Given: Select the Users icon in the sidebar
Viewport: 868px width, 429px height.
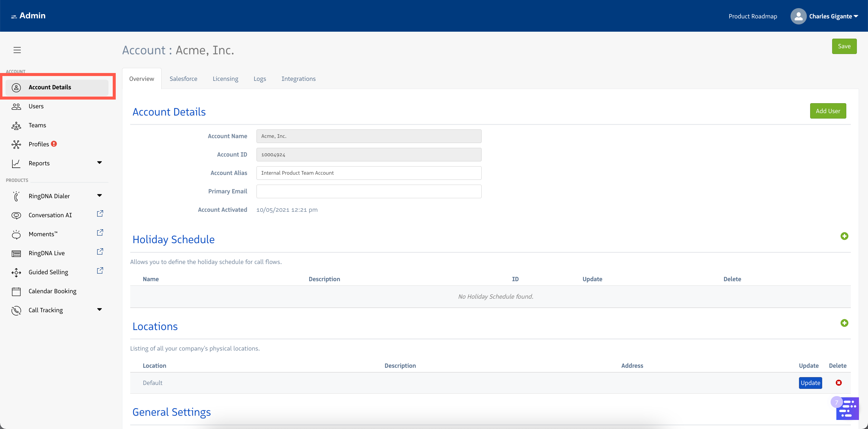Looking at the screenshot, I should coord(16,106).
